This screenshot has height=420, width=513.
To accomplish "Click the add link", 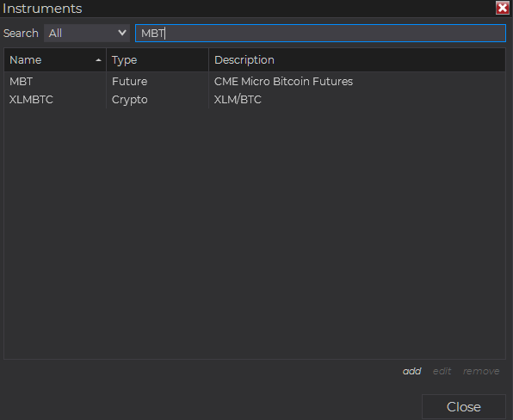I will [x=412, y=371].
